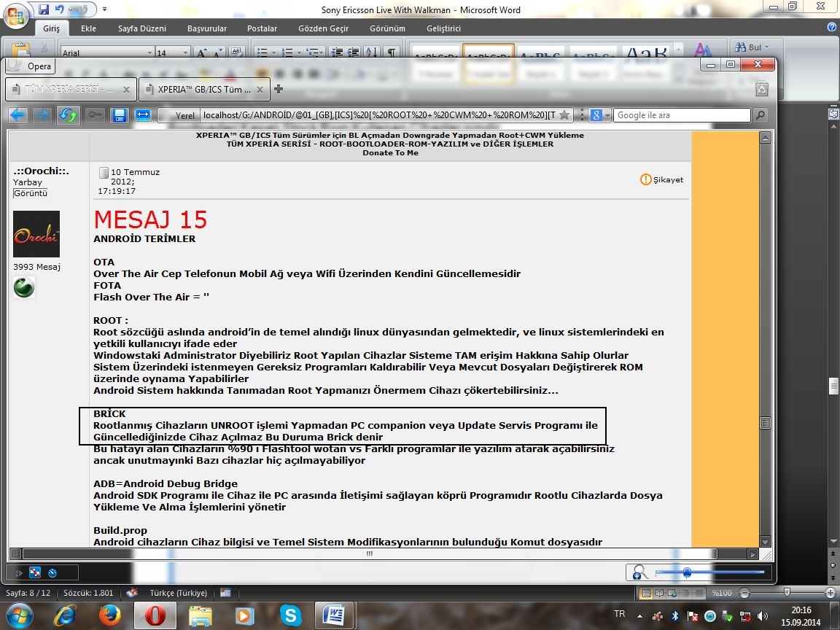
Task: Close the XPERIA GB/ICS Tüm tab
Action: [x=260, y=90]
